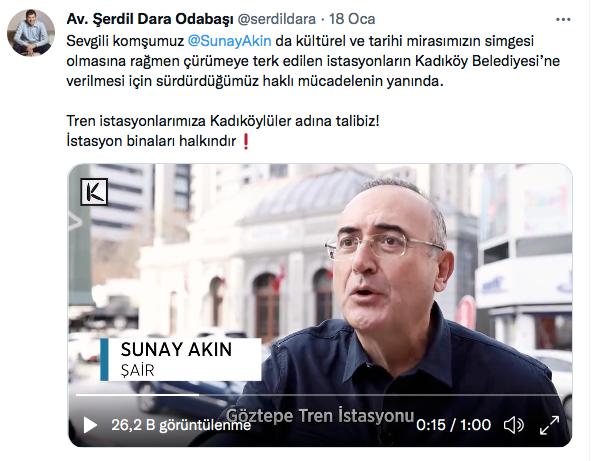Open the 18 Oca tweet date link

352,19
